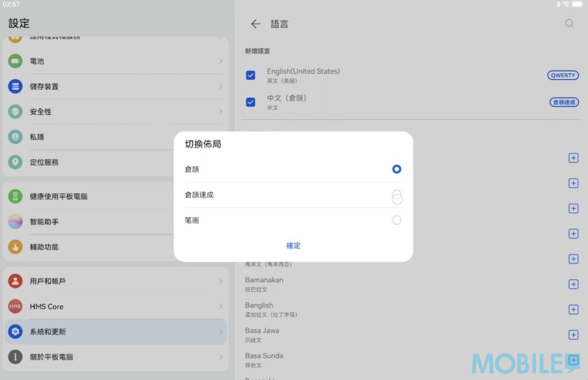The height and width of the screenshot is (380, 588).
Task: Tap the 安全性 shield icon
Action: [x=16, y=111]
